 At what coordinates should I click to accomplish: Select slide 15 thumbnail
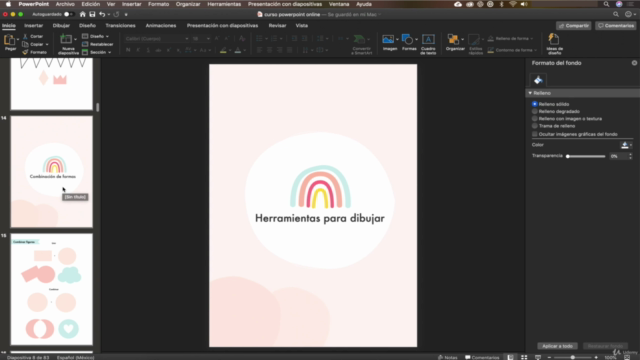(x=51, y=289)
